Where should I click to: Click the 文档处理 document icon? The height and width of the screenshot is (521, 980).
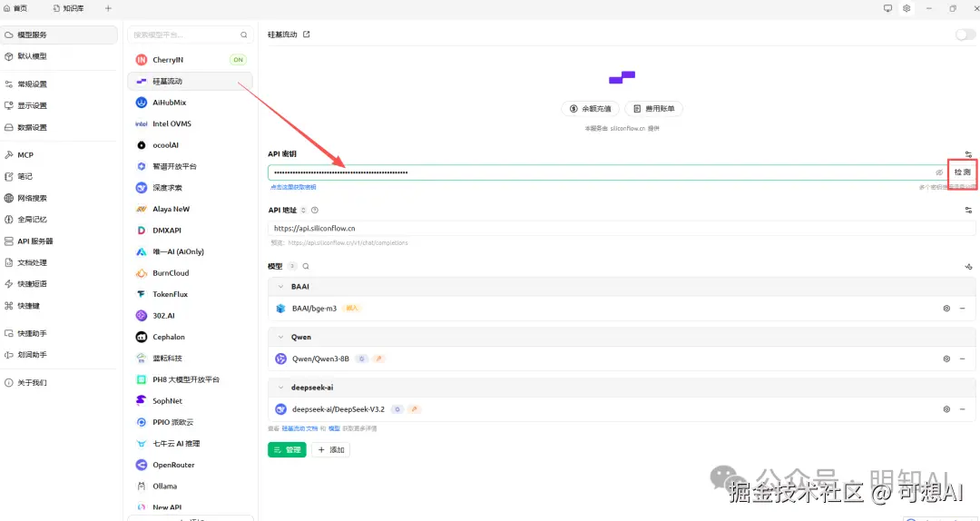[9, 262]
